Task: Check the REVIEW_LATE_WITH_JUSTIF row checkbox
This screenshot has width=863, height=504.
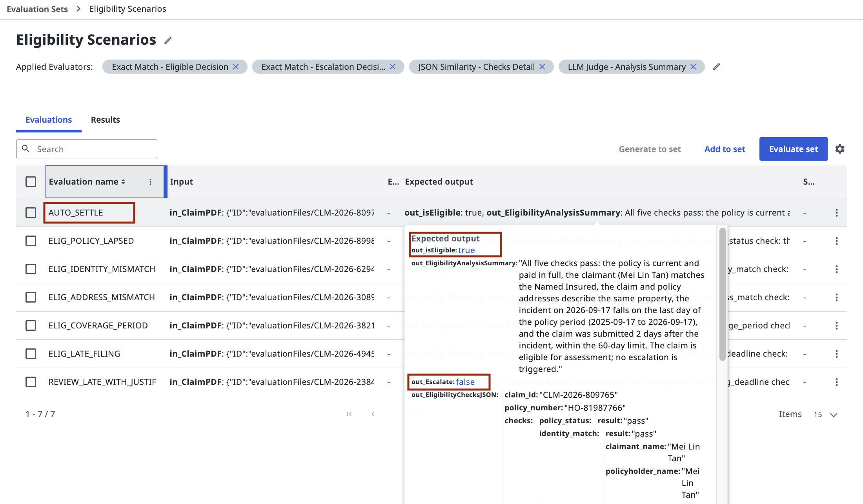Action: tap(31, 382)
